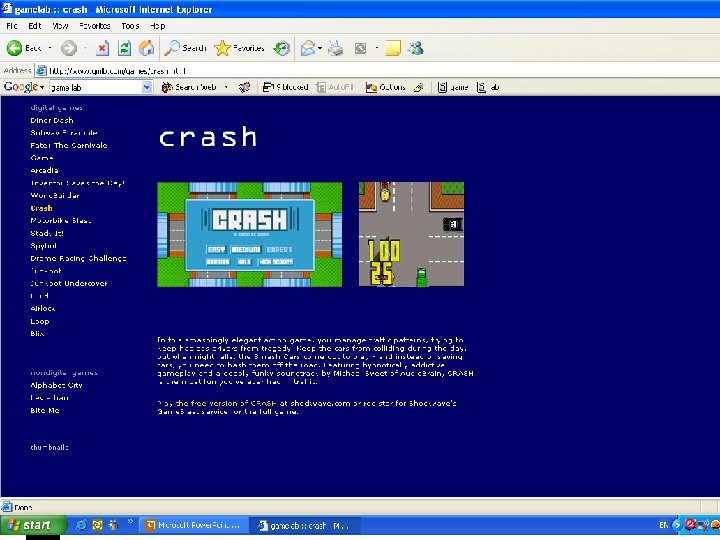This screenshot has width=720, height=540.
Task: Click the green Back arrow button
Action: (24, 48)
